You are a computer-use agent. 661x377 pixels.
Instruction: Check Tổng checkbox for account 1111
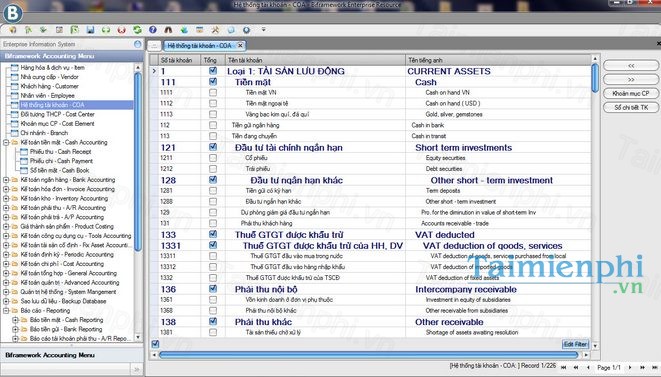(x=213, y=92)
